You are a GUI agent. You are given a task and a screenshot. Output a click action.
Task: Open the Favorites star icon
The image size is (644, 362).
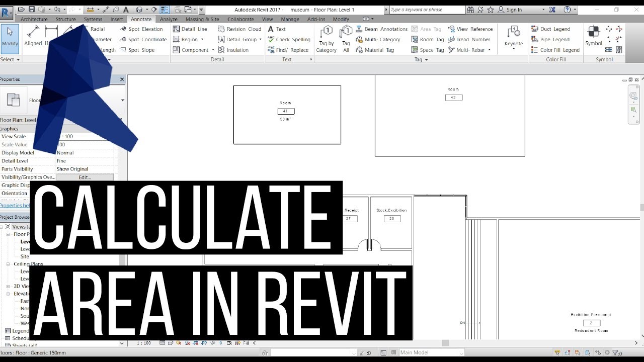click(491, 10)
